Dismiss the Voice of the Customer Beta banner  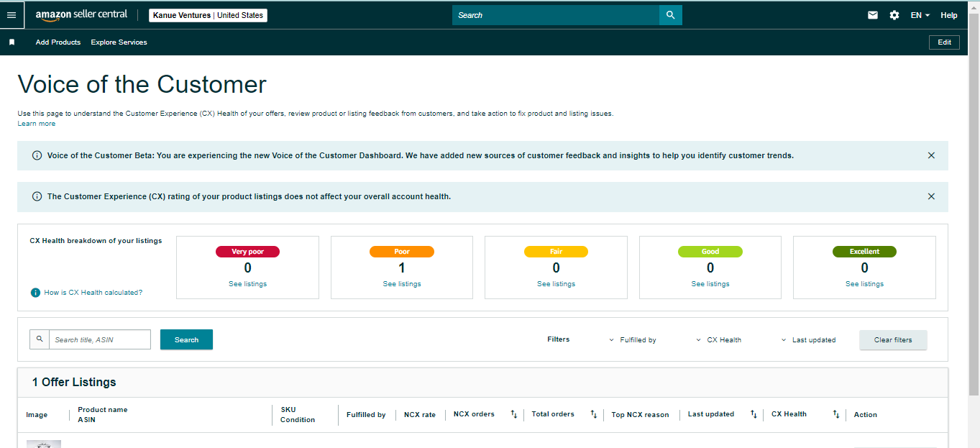(931, 155)
